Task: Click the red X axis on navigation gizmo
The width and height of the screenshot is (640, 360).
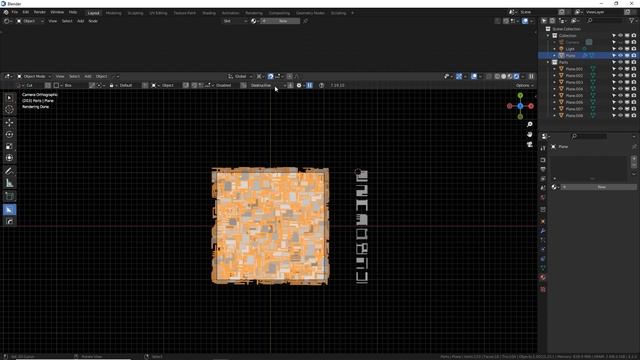Action: pos(531,106)
